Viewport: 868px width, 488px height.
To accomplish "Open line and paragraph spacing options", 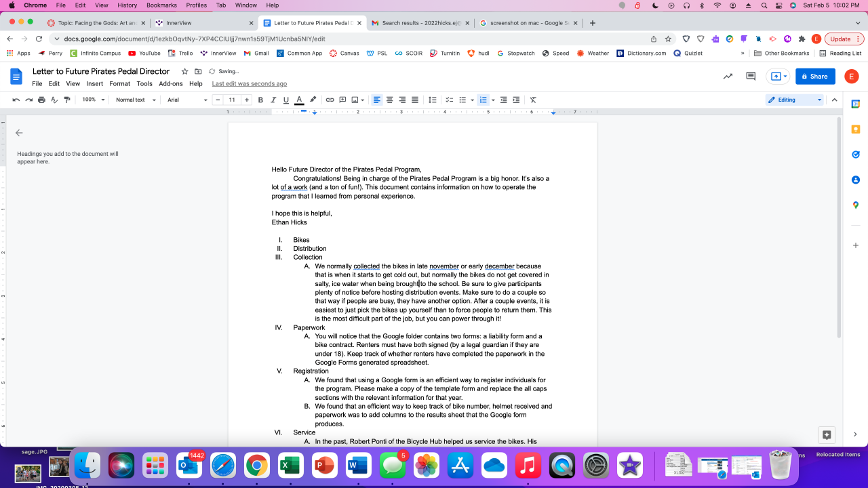I will point(432,100).
